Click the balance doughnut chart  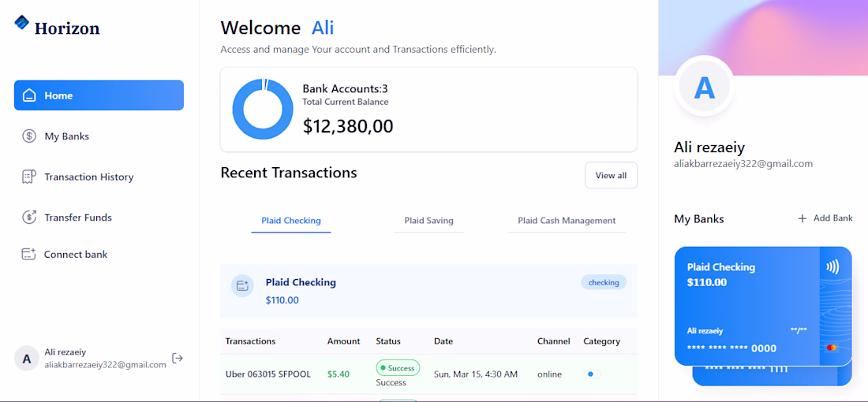tap(263, 109)
